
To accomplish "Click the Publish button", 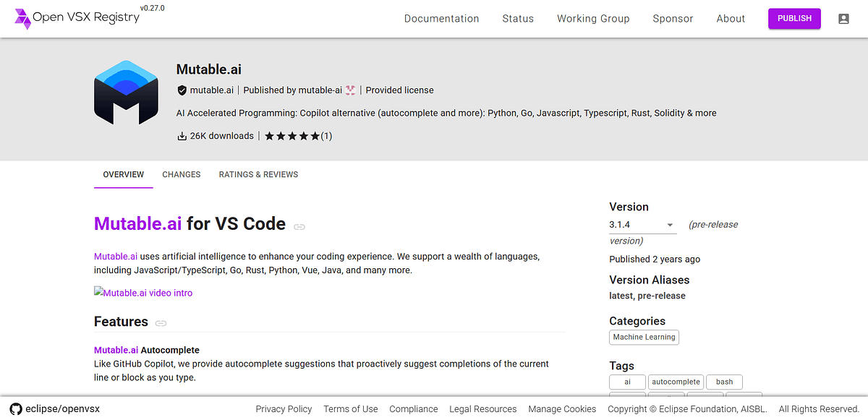I will [794, 19].
